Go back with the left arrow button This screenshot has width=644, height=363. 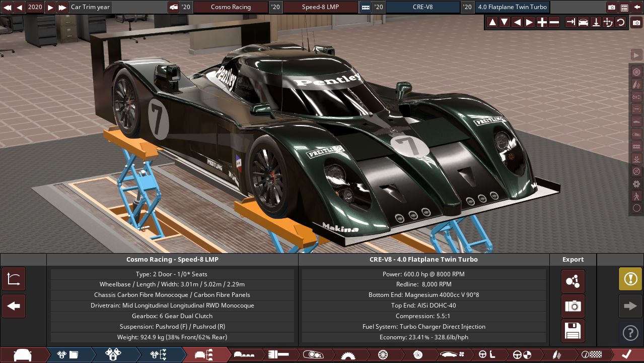[x=14, y=306]
